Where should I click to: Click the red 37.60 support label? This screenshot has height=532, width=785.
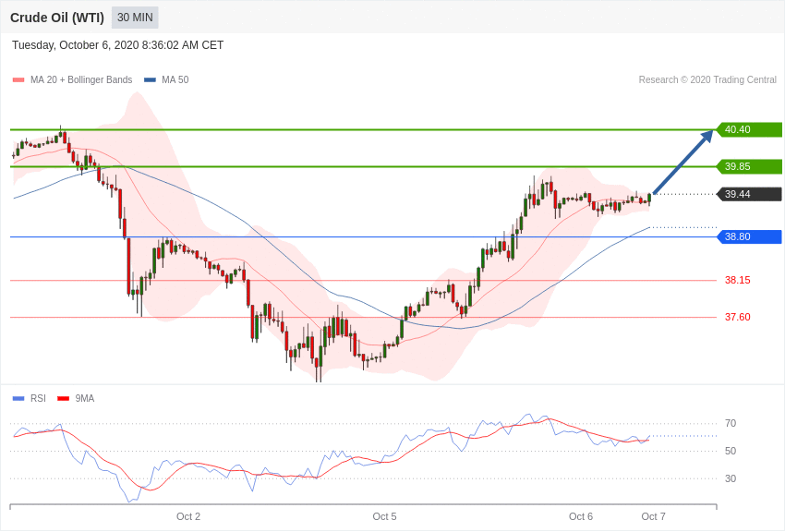[737, 317]
